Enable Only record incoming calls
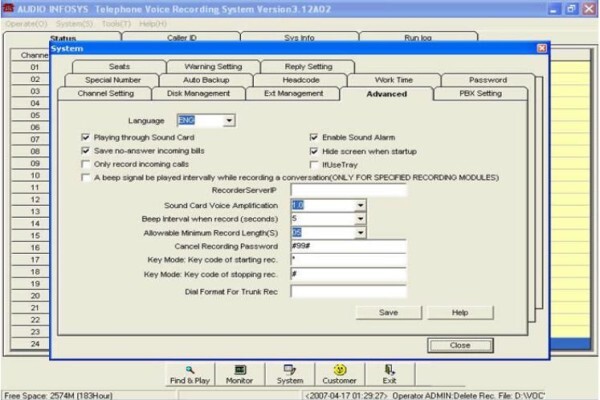Screen dimensions: 600x400 tap(85, 164)
